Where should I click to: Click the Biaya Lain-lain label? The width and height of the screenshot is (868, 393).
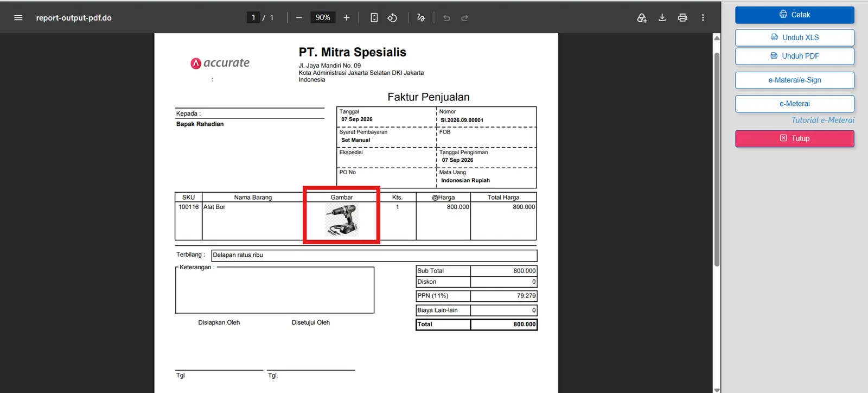[437, 310]
